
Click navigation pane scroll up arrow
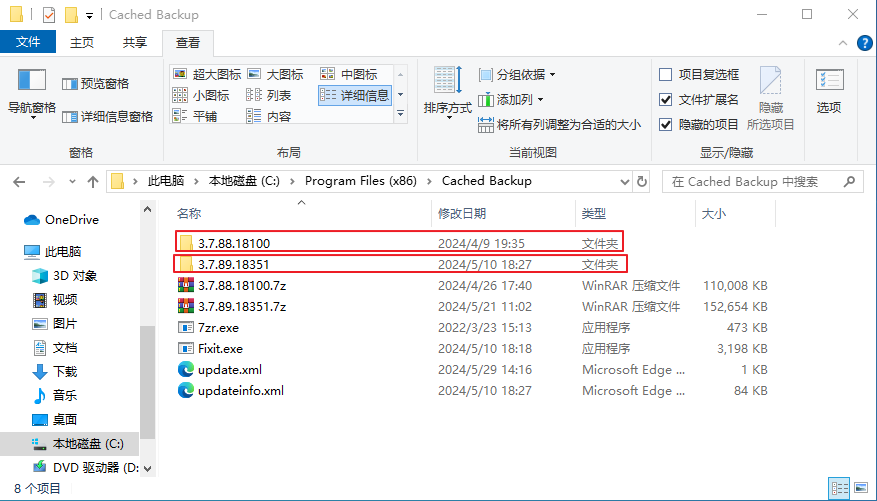[148, 210]
